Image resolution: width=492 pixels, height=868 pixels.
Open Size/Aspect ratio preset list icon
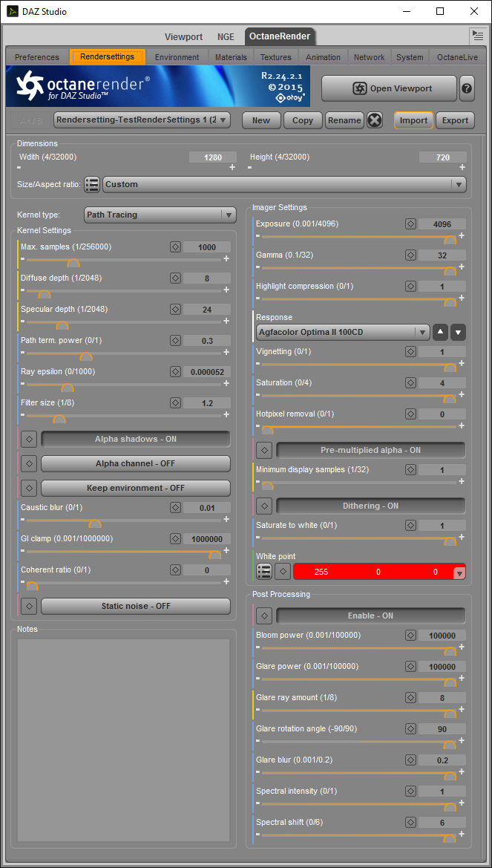point(92,184)
